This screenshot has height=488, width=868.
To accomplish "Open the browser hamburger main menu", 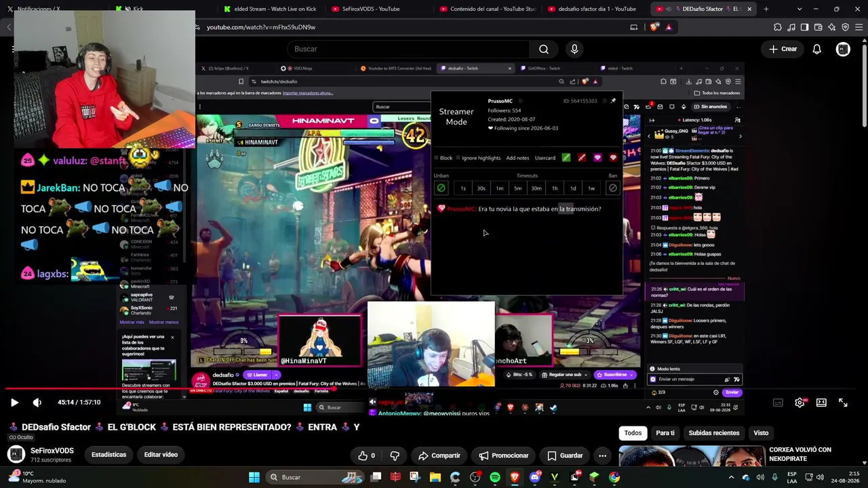I will pos(859,27).
